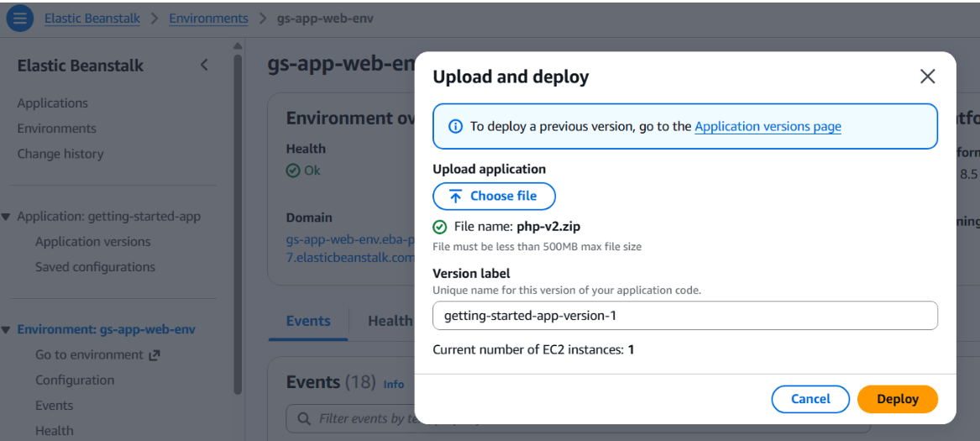Click the Version label text field
980x441 pixels.
click(684, 316)
